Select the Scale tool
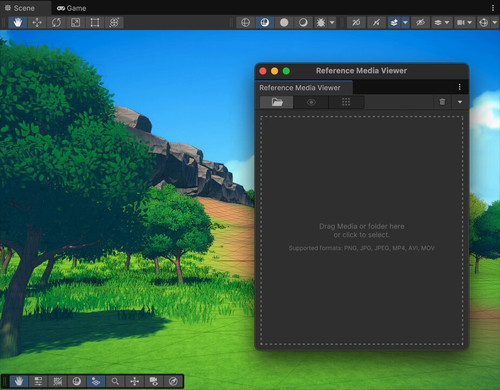Screen dimensions: 500x390 pos(76,23)
